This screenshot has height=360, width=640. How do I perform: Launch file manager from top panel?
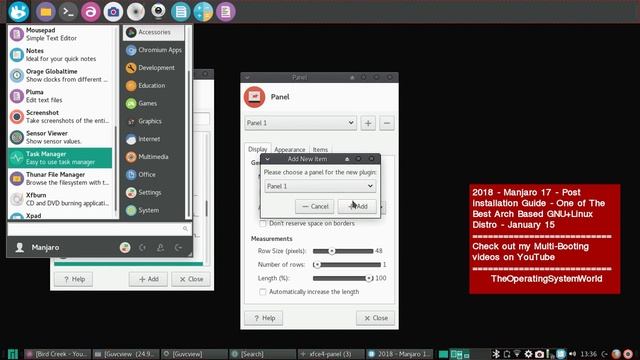click(46, 12)
